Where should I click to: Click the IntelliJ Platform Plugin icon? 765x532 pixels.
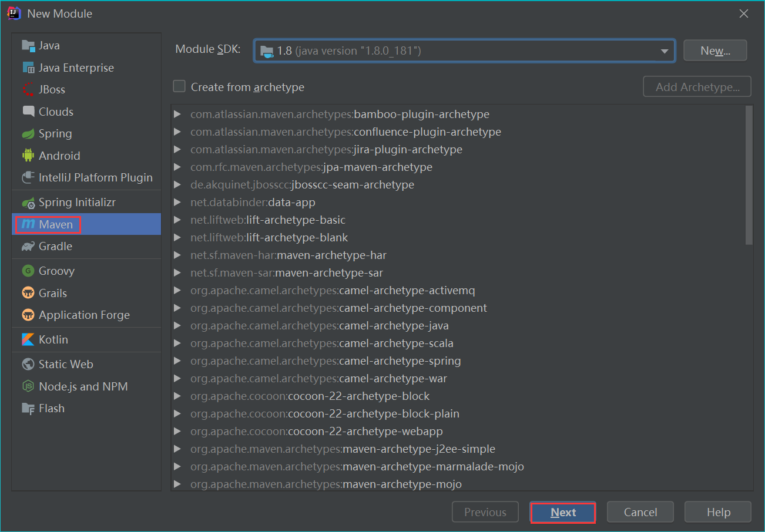pyautogui.click(x=28, y=177)
